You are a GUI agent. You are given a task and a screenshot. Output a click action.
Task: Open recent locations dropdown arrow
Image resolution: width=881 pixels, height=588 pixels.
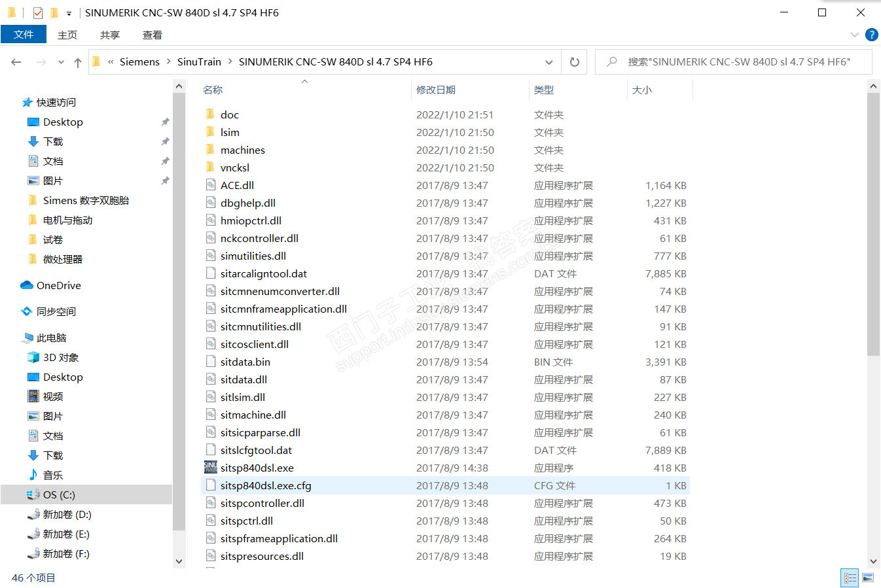[61, 62]
